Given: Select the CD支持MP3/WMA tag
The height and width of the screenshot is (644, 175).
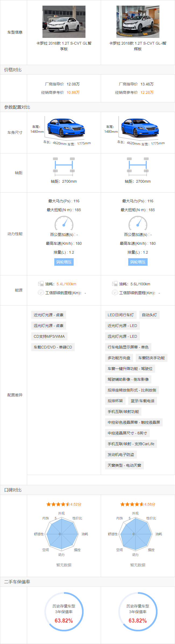Looking at the screenshot, I should [x=49, y=336].
